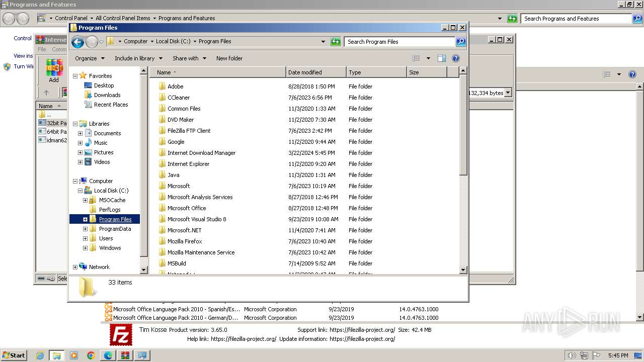Open the address bar history dropdown
The width and height of the screenshot is (644, 362).
coord(323,42)
